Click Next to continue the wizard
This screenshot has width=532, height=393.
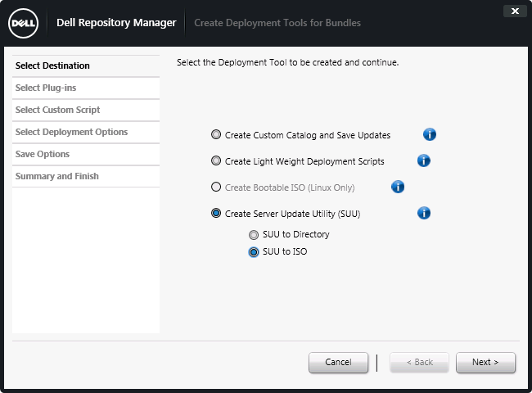tap(485, 362)
